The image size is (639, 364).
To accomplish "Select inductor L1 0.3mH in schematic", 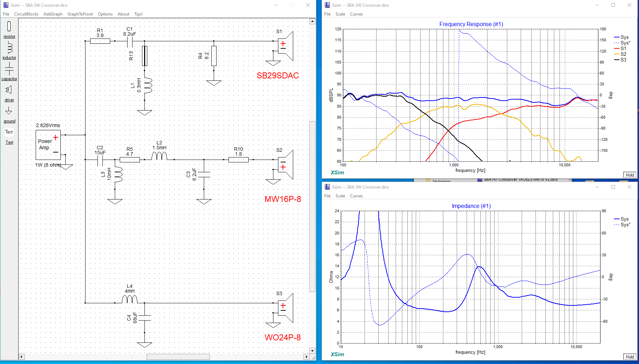I will [x=147, y=85].
